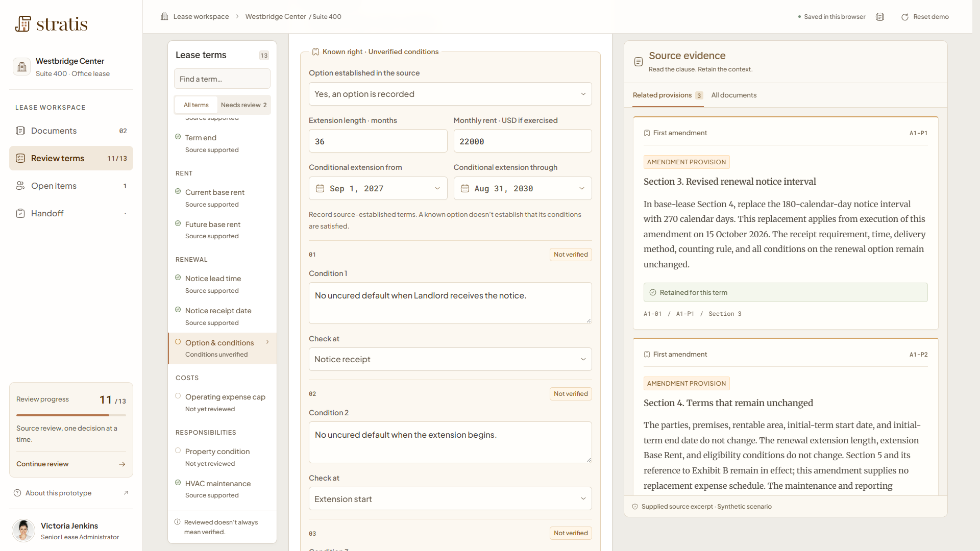Switch to the All documents tab
The width and height of the screenshot is (980, 551).
[x=734, y=95]
